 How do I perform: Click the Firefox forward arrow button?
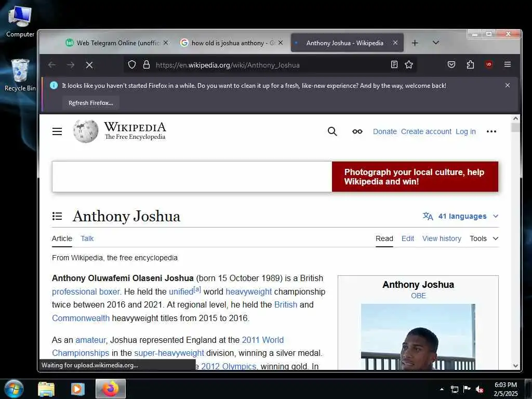71,65
